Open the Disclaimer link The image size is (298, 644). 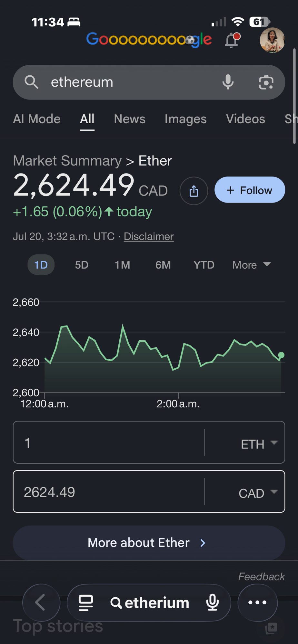click(x=149, y=236)
